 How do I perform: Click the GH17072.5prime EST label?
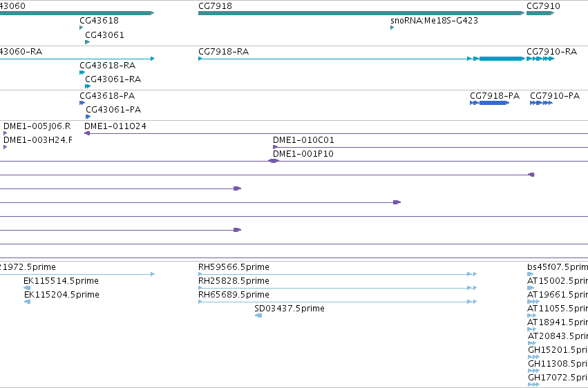pos(558,377)
